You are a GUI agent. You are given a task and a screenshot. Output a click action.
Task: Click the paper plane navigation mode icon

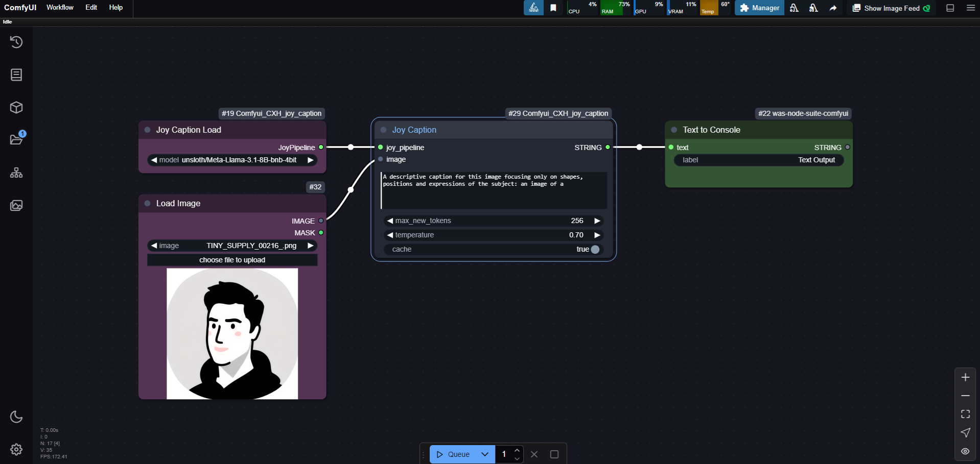[x=965, y=432]
